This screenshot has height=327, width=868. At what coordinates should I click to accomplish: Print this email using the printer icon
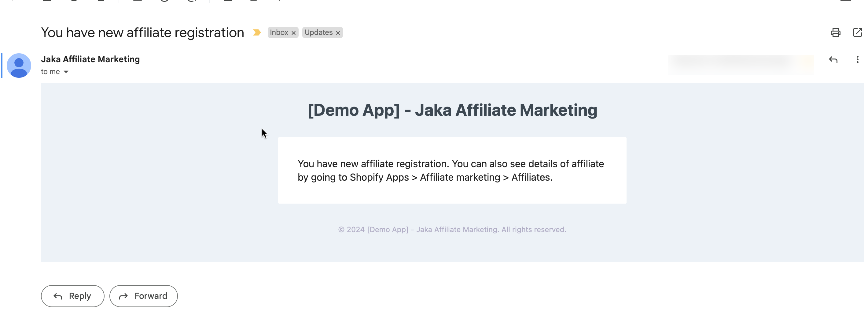tap(835, 32)
